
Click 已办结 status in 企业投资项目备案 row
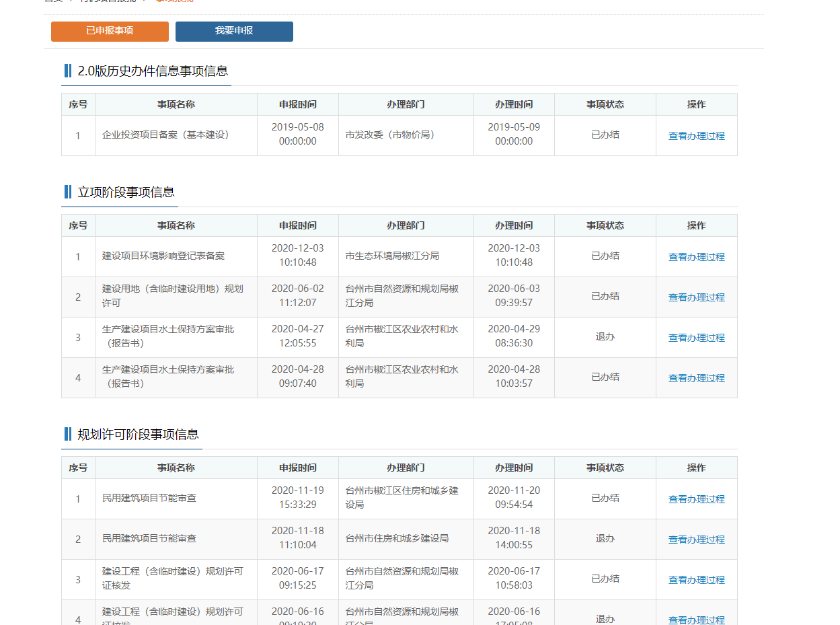tap(605, 135)
